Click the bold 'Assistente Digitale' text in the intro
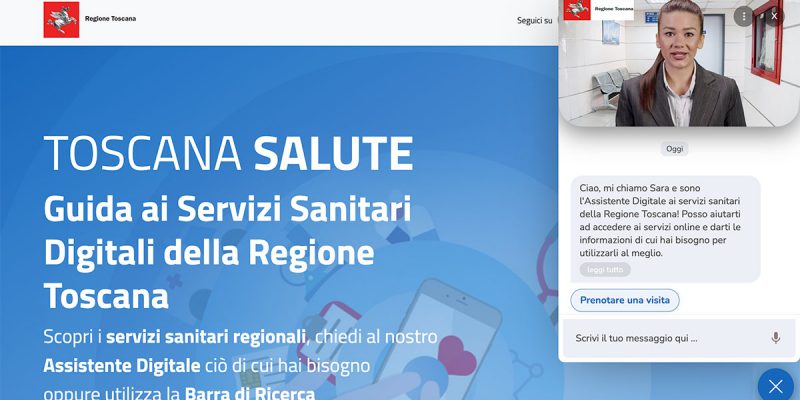The height and width of the screenshot is (400, 800). tap(121, 366)
